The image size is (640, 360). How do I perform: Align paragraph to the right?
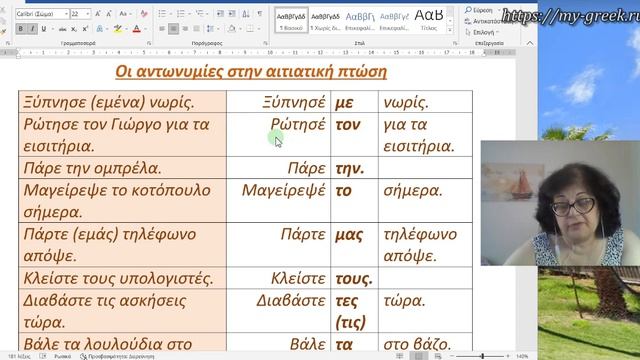pos(185,29)
